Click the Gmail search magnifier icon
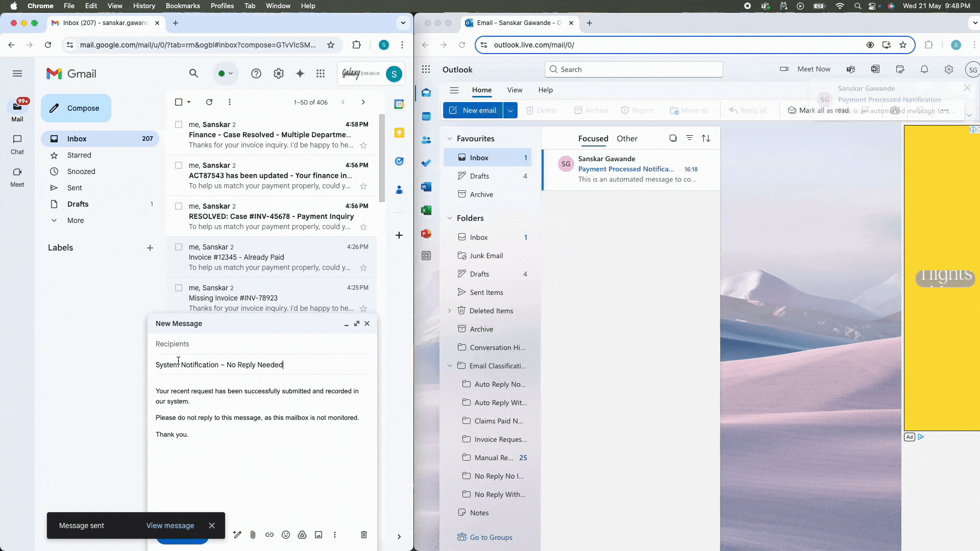980x551 pixels. pos(193,73)
